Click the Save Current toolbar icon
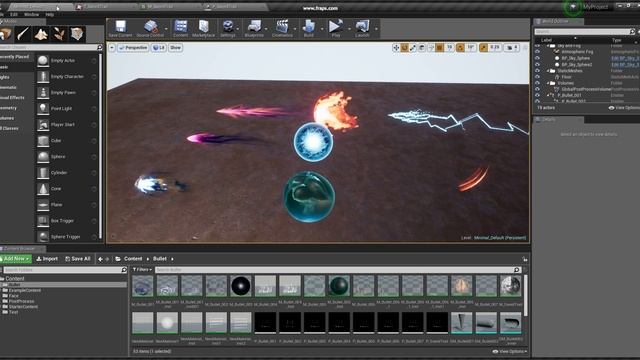640x360 pixels. click(x=120, y=27)
